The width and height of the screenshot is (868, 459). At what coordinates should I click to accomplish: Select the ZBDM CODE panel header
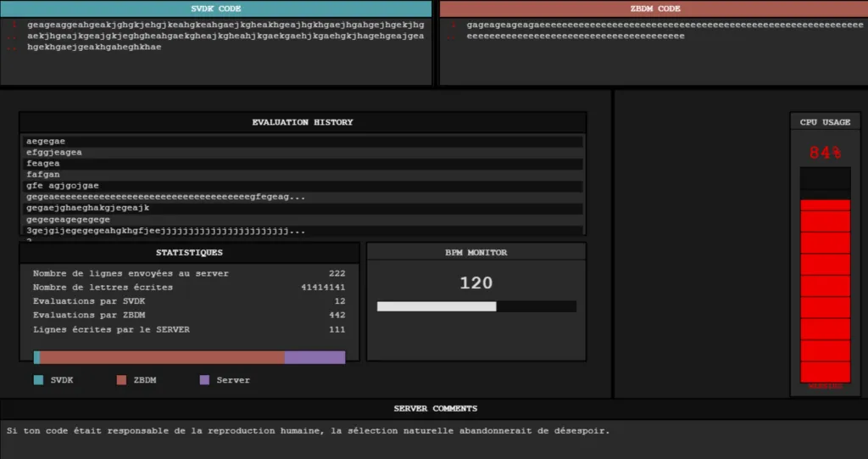click(x=656, y=8)
